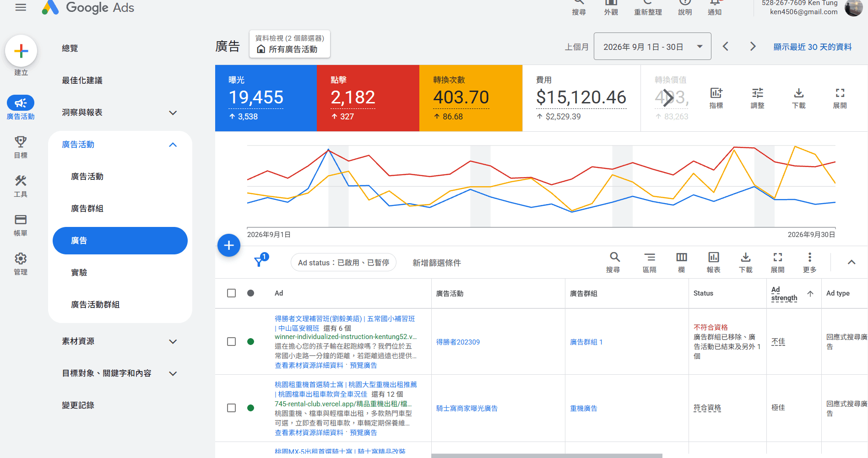868x458 pixels.
Task: Collapse table toolbar with up chevron
Action: [x=852, y=262]
